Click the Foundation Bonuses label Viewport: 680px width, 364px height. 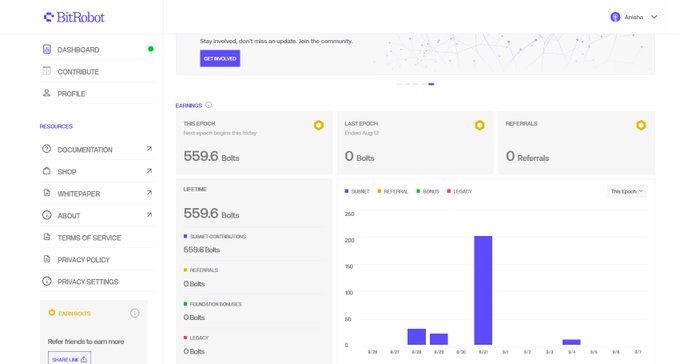click(x=216, y=304)
